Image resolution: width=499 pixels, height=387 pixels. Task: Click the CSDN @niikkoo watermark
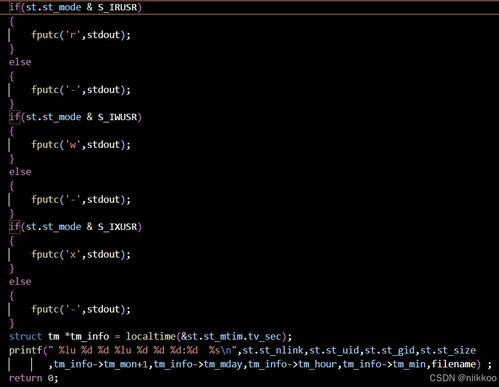tap(463, 378)
